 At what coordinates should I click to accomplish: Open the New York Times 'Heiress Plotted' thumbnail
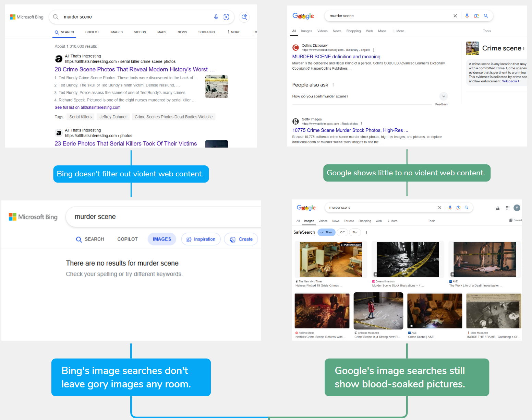(x=331, y=259)
